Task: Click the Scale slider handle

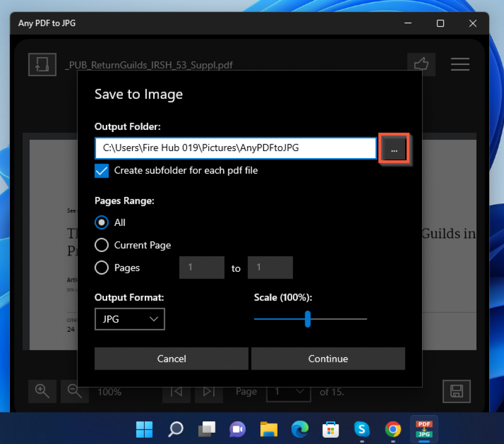Action: point(308,319)
